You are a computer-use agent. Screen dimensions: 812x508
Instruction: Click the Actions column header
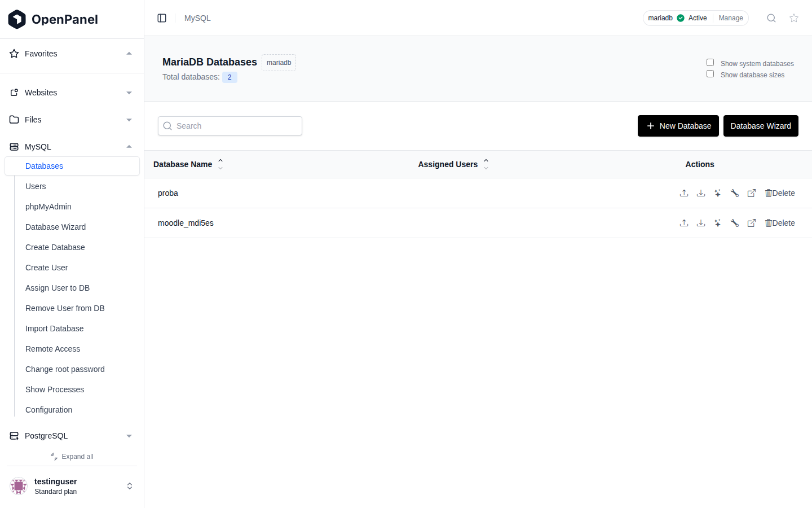pos(700,164)
